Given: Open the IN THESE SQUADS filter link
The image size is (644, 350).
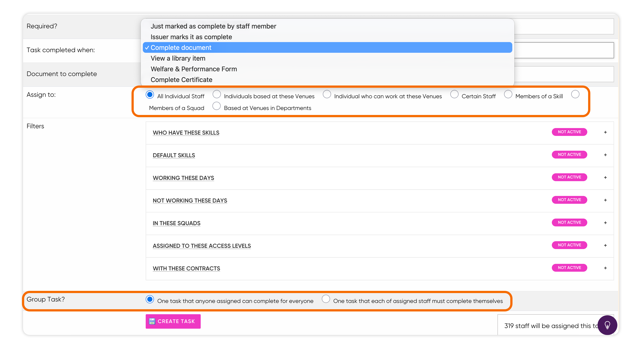Looking at the screenshot, I should (177, 223).
